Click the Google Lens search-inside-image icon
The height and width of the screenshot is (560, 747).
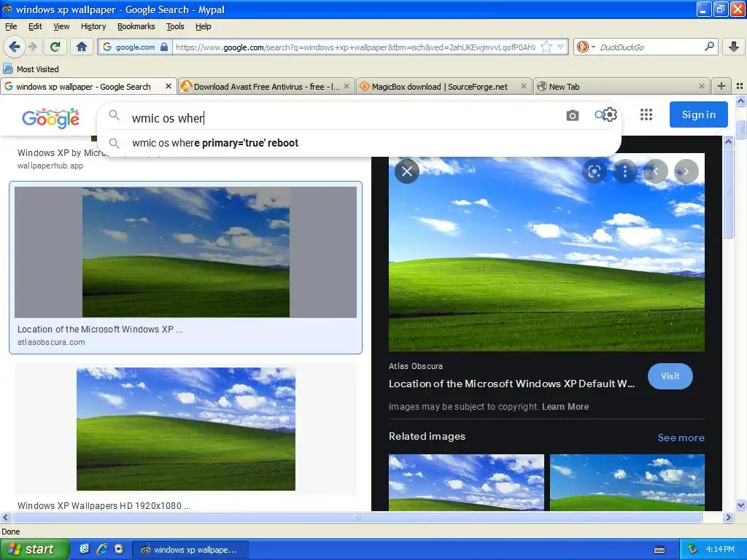[x=594, y=171]
